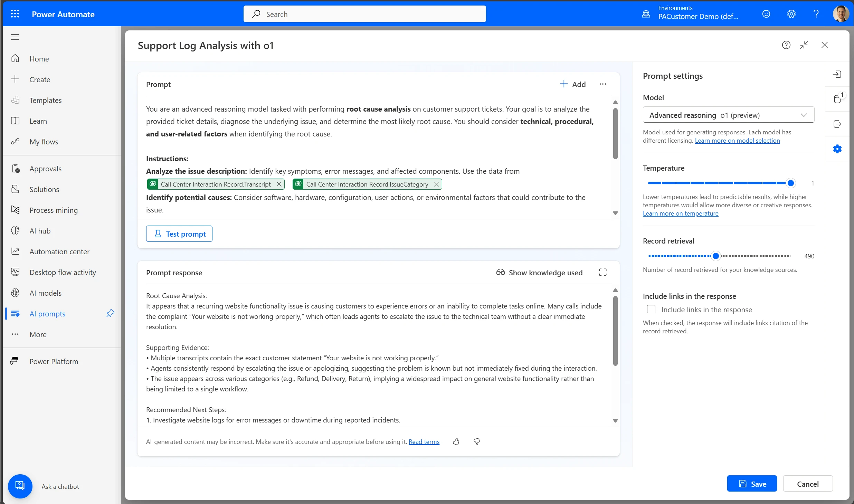Unpin AI prompts from the sidebar

click(x=110, y=313)
